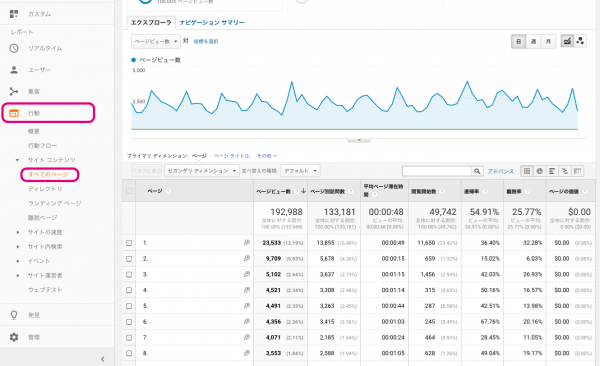Check the checkbox for row 3
This screenshot has height=366, width=600.
pyautogui.click(x=129, y=274)
